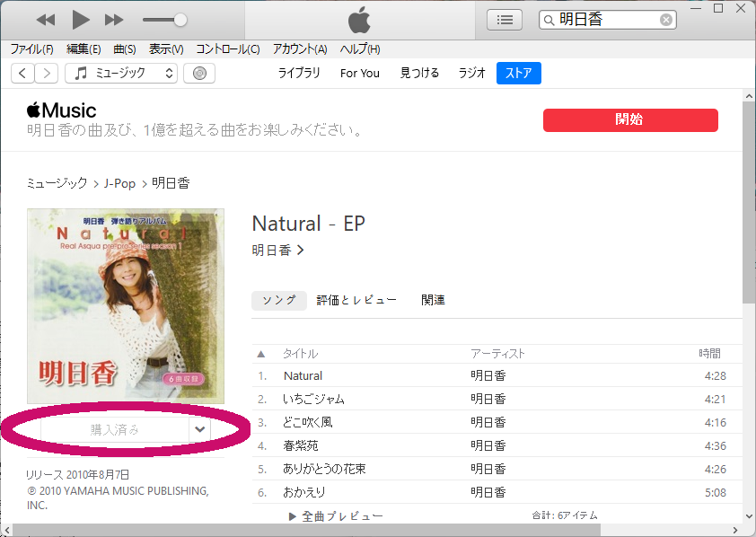The image size is (756, 537).
Task: Go forward with the right arrow button
Action: click(47, 74)
